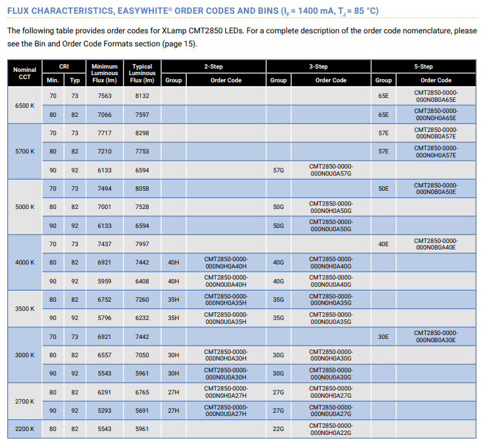The height and width of the screenshot is (448, 487).
Task: Click order code CMT2850-0000-000N0H0A22G
Action: tap(331, 429)
